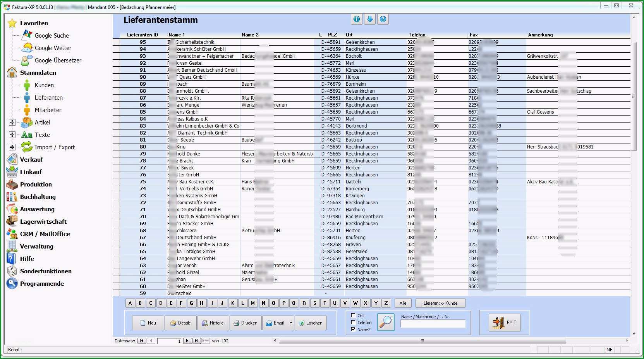Open the Hilfe section
Image resolution: width=644 pixels, height=359 pixels.
click(x=21, y=259)
